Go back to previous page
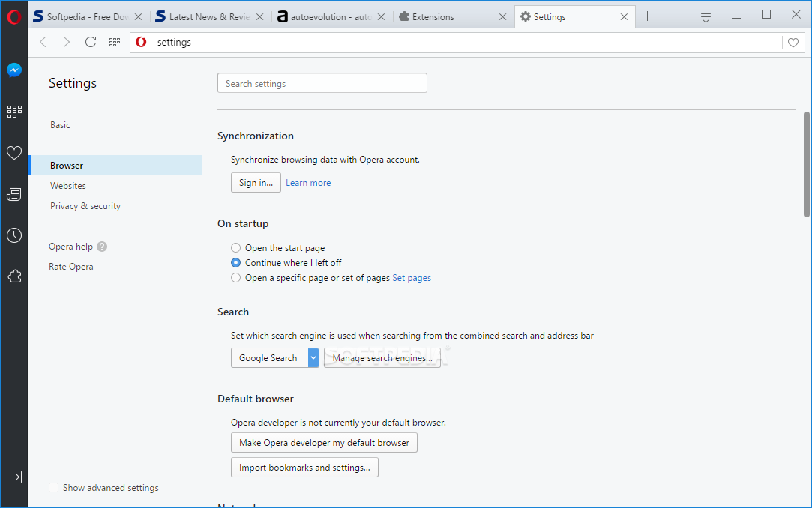 43,42
